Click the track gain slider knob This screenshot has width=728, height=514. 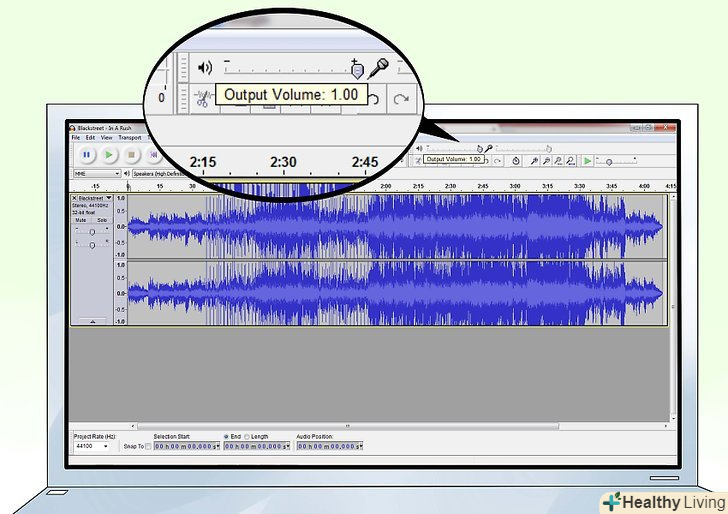coord(92,232)
